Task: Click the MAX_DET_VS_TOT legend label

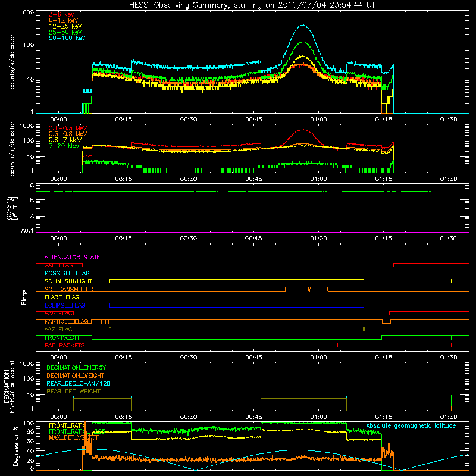Action: click(x=74, y=437)
